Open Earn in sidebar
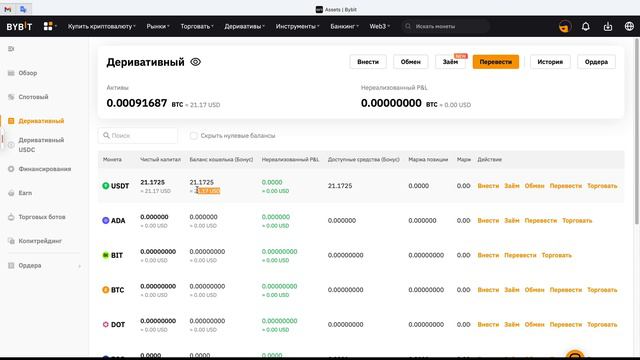 tap(25, 193)
